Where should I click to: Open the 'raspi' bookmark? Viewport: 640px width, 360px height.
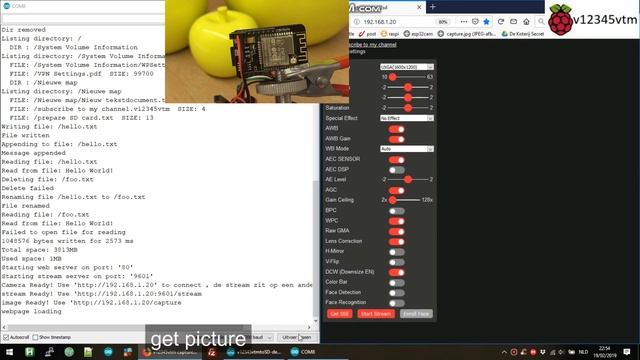390,34
